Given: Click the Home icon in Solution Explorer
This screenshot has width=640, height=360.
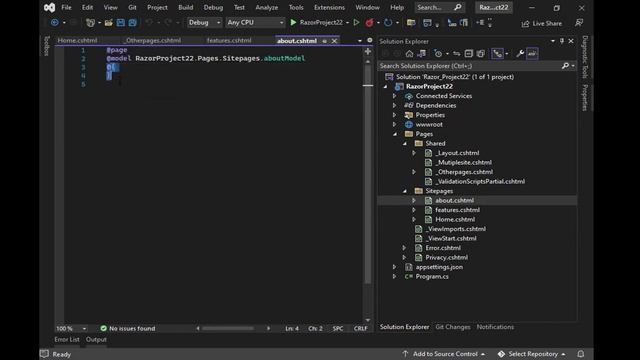Looking at the screenshot, I should point(409,53).
